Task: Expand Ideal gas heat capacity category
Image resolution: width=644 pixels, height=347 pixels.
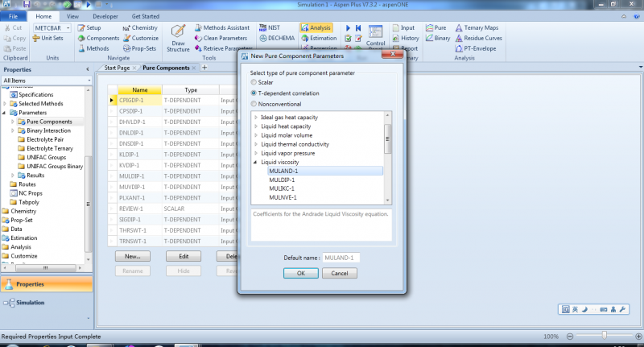Action: click(x=256, y=118)
